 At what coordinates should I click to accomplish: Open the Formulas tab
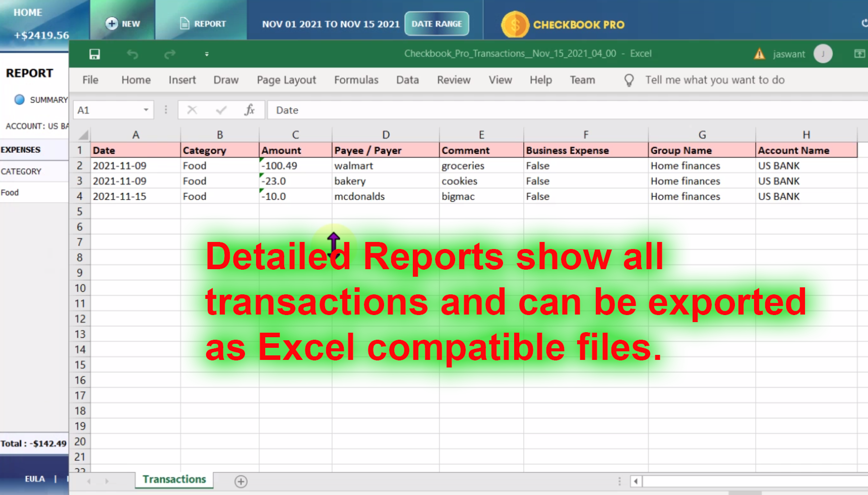coord(356,80)
